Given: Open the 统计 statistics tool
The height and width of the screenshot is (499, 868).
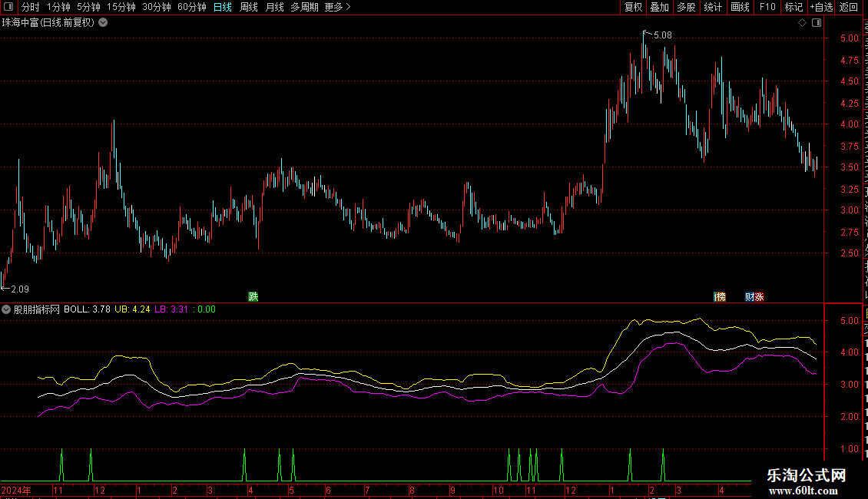Looking at the screenshot, I should click(x=712, y=7).
